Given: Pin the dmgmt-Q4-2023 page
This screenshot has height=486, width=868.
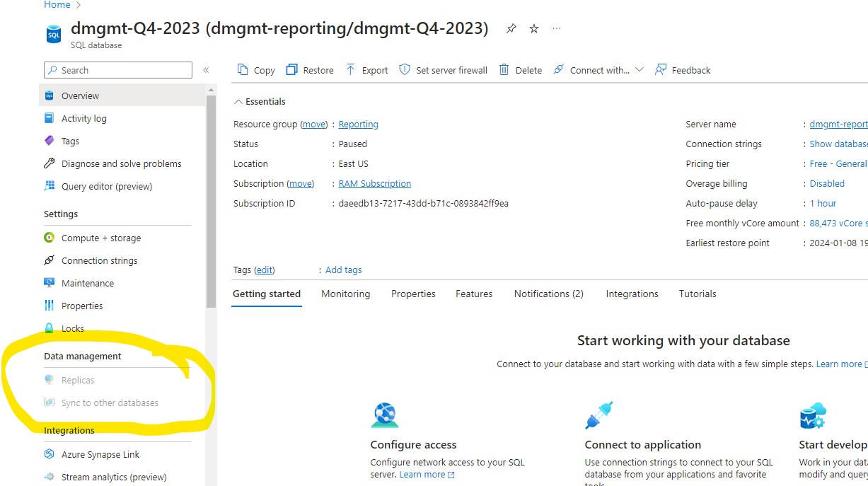Looking at the screenshot, I should tap(511, 28).
